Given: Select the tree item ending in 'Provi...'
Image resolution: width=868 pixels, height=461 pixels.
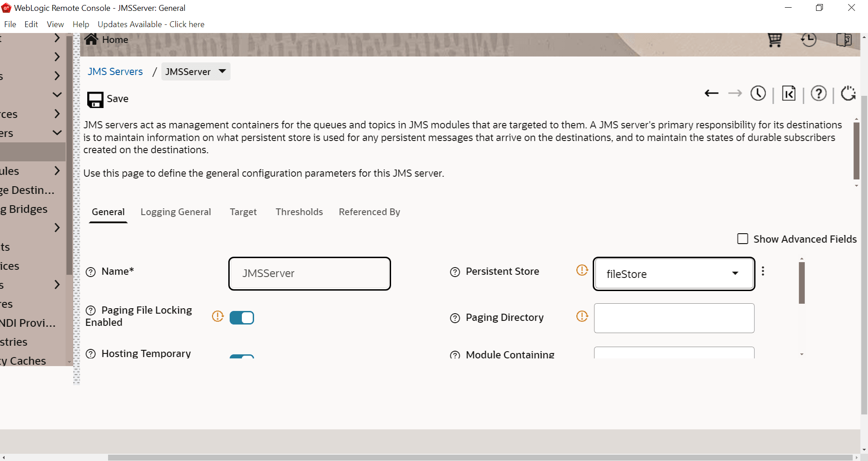Looking at the screenshot, I should [28, 323].
